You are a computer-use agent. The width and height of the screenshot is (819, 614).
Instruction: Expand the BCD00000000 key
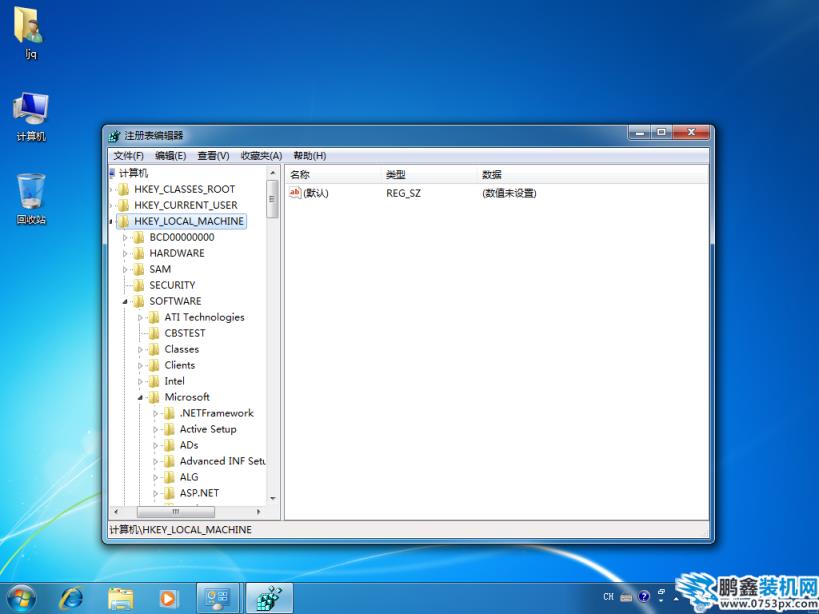click(125, 238)
